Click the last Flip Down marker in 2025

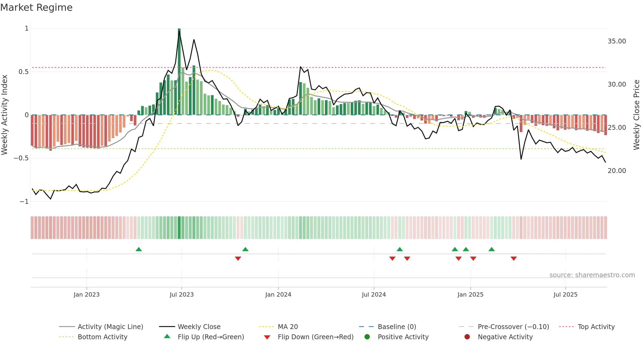click(514, 258)
